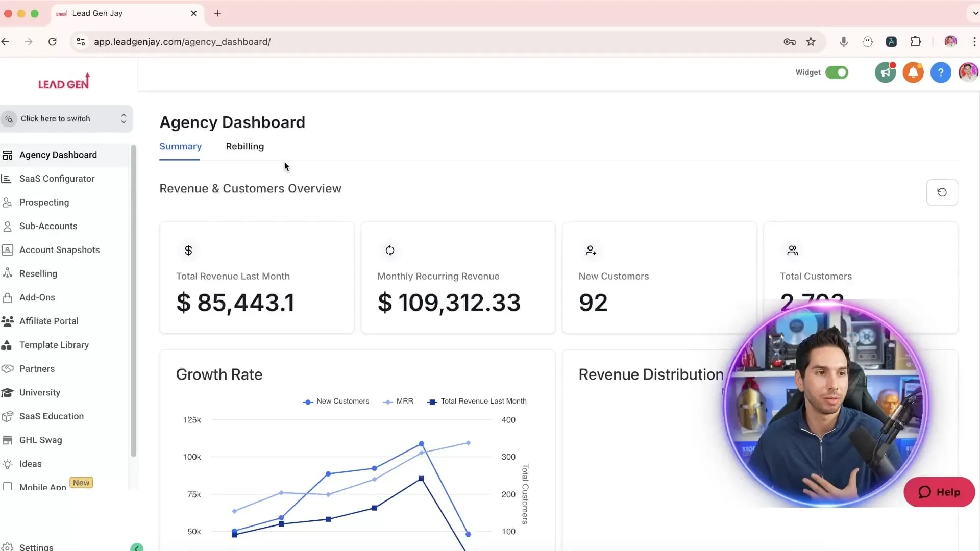Open the site information icon in address bar

(x=81, y=42)
